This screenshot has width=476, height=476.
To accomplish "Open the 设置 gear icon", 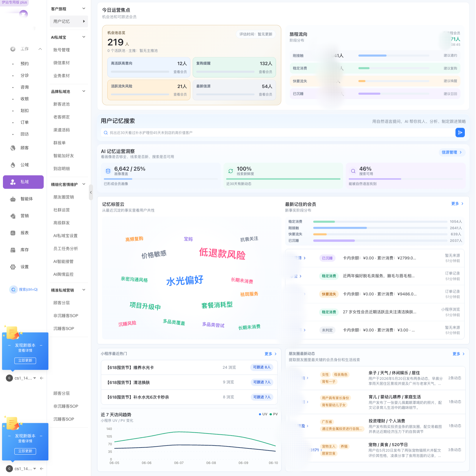I will click(x=13, y=267).
